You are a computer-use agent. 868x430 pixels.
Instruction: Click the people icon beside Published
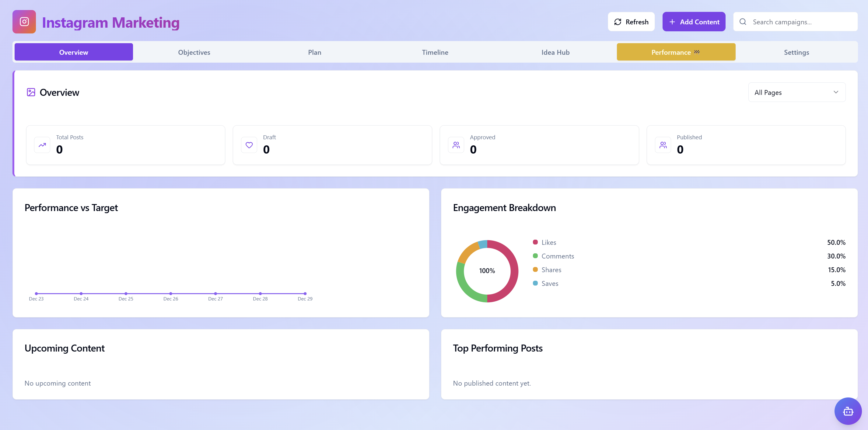coord(663,145)
